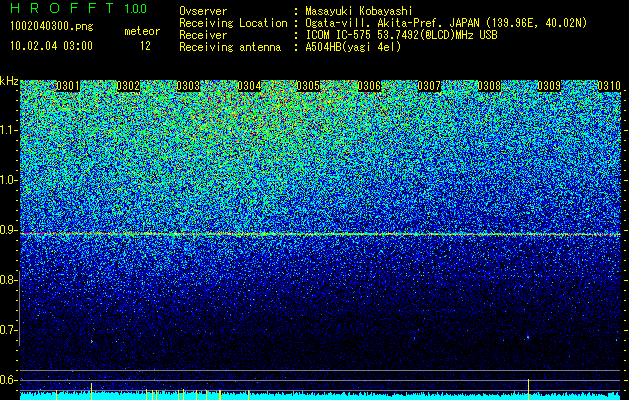629x400 pixels.
Task: Click the 0302 time marker
Action: tap(128, 86)
